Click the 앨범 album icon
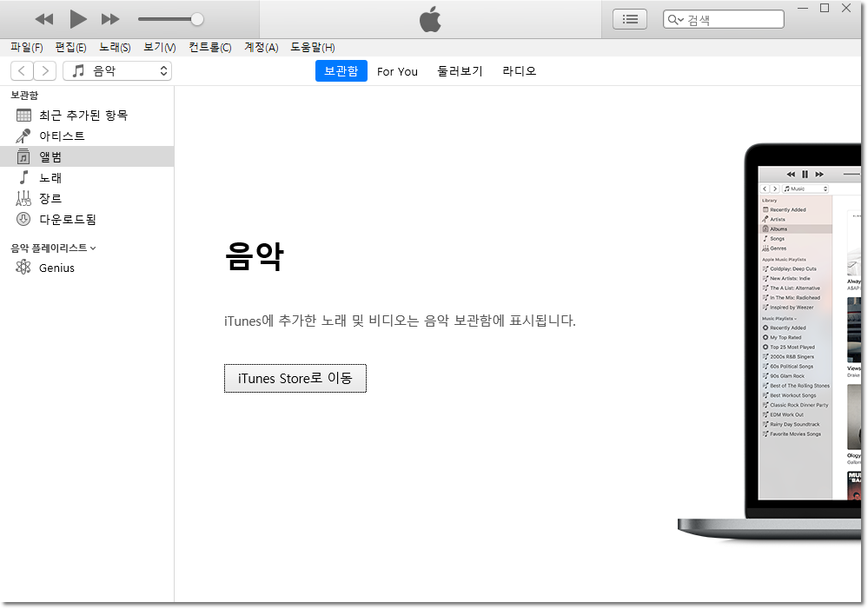Viewport: 868px width, 609px height. pyautogui.click(x=23, y=156)
